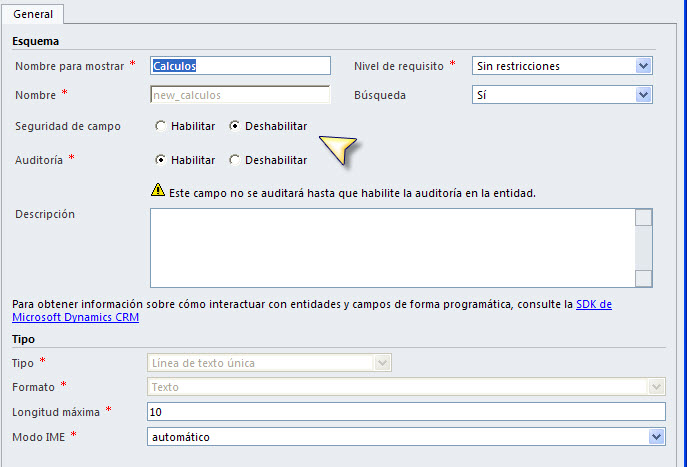
Task: Click the Descripción label
Action: point(45,214)
